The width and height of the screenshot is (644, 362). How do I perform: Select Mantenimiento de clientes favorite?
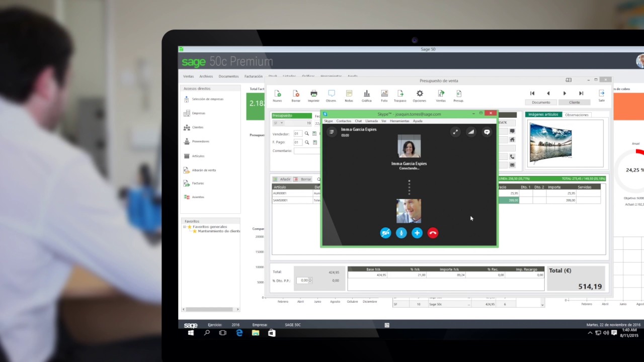point(219,231)
